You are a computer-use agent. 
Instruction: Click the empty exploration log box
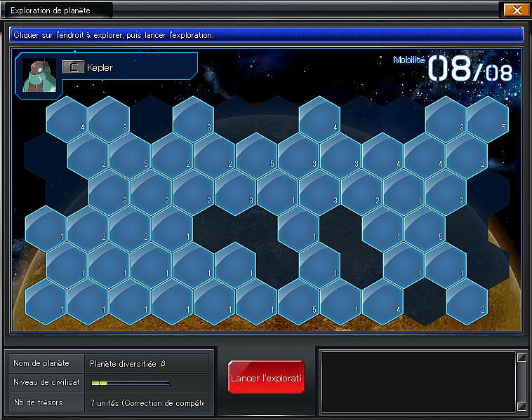pos(418,382)
